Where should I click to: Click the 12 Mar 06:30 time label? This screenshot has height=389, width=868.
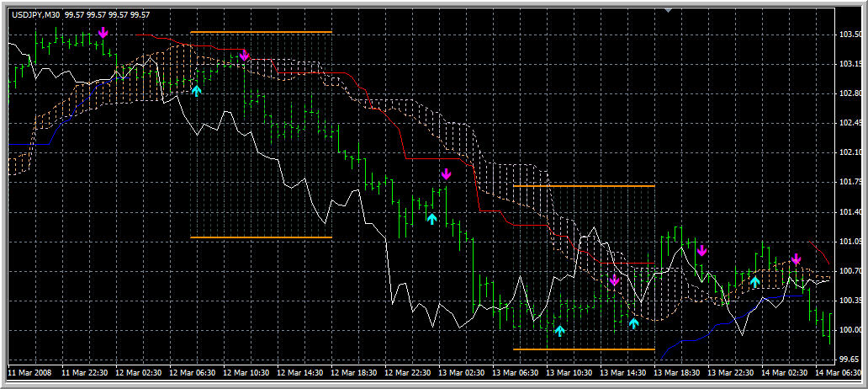[192, 373]
